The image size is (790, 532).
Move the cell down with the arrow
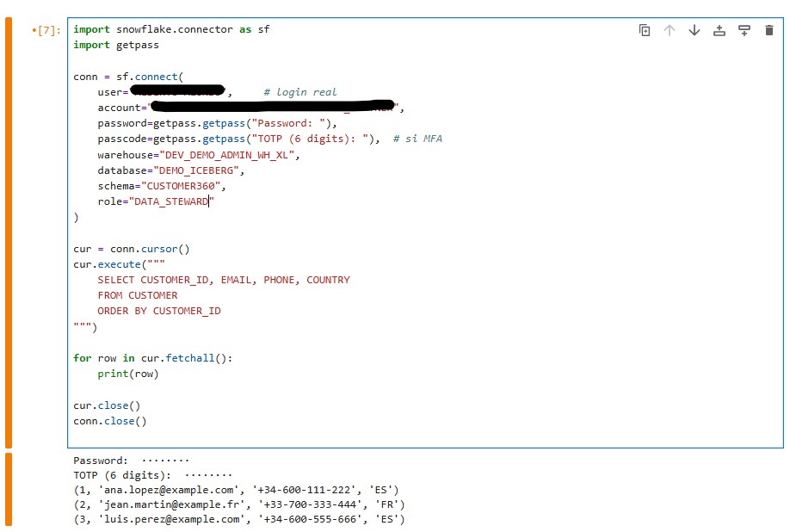(x=694, y=30)
